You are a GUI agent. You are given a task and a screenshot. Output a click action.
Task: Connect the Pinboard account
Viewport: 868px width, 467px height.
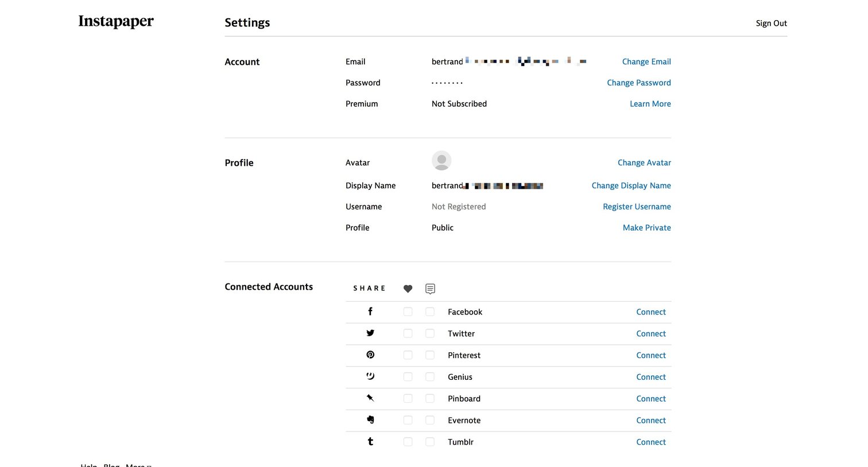point(651,399)
